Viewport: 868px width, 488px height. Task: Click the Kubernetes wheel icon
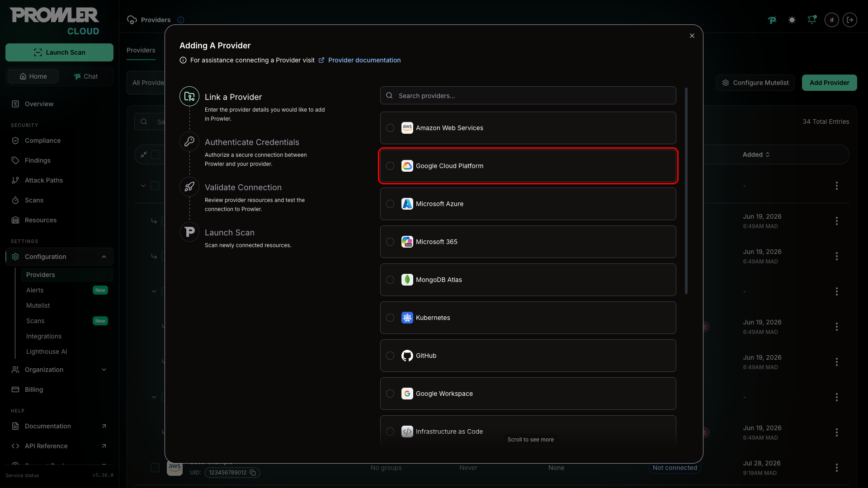pos(407,318)
